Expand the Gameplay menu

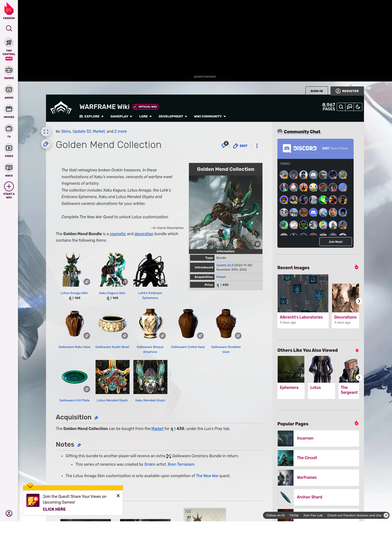(x=121, y=116)
